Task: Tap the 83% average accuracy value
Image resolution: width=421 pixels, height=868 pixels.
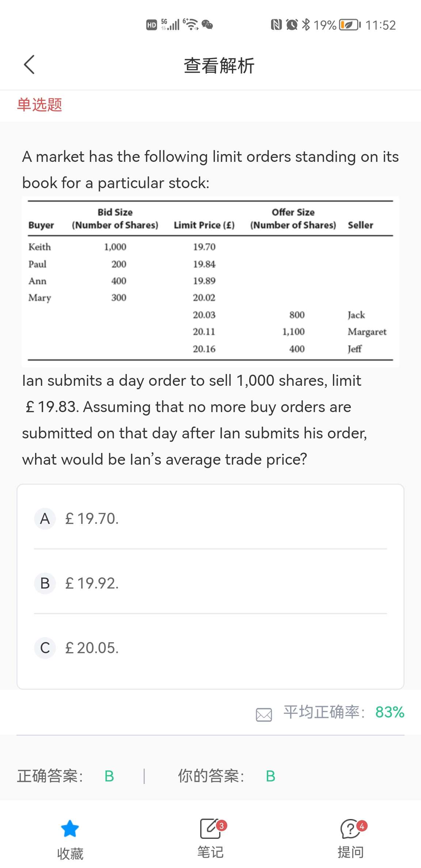Action: [x=390, y=712]
